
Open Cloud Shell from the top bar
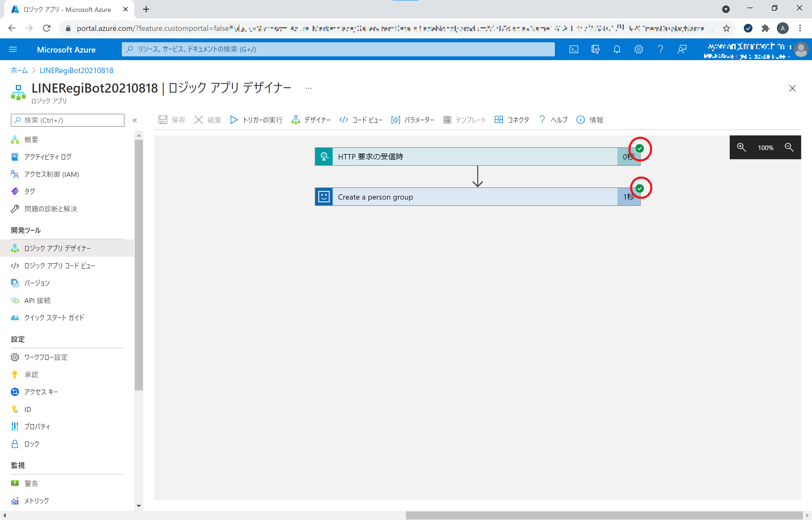pos(574,49)
